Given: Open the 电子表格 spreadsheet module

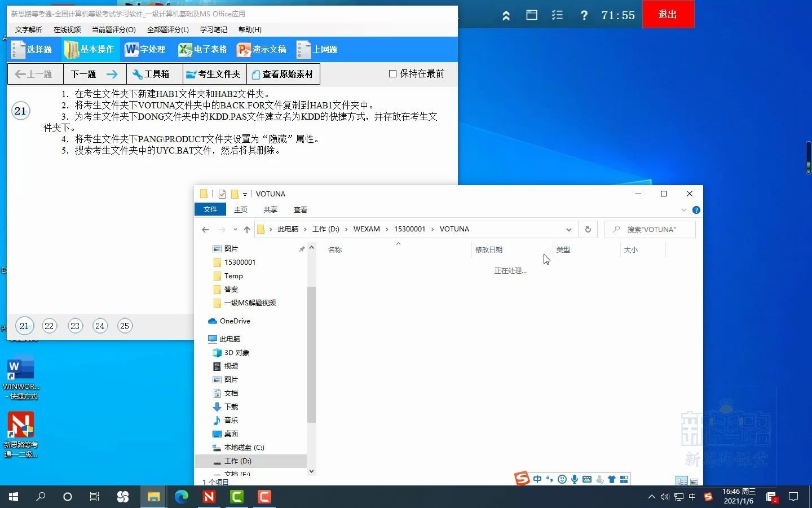Looking at the screenshot, I should [202, 49].
